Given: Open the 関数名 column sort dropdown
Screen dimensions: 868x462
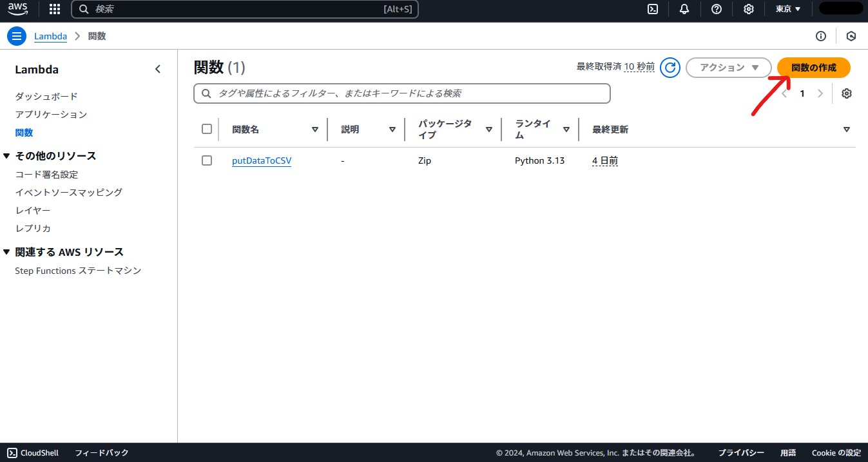Looking at the screenshot, I should pos(316,129).
